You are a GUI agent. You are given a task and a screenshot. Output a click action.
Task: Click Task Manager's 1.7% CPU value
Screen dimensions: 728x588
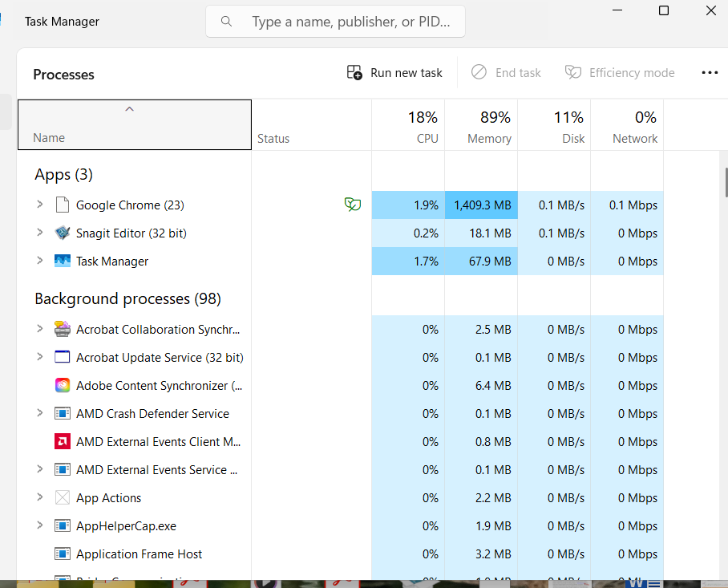click(x=426, y=261)
